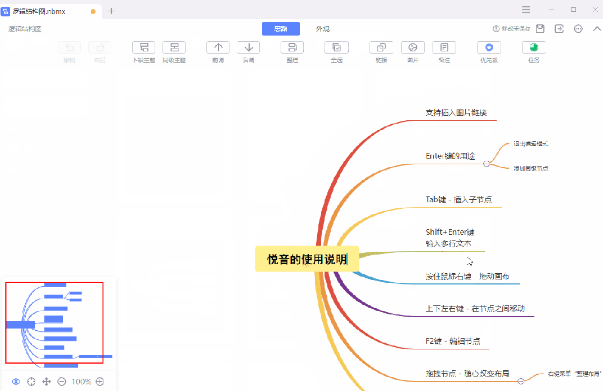
Task: Click the document name label below the tab
Action: [25, 29]
